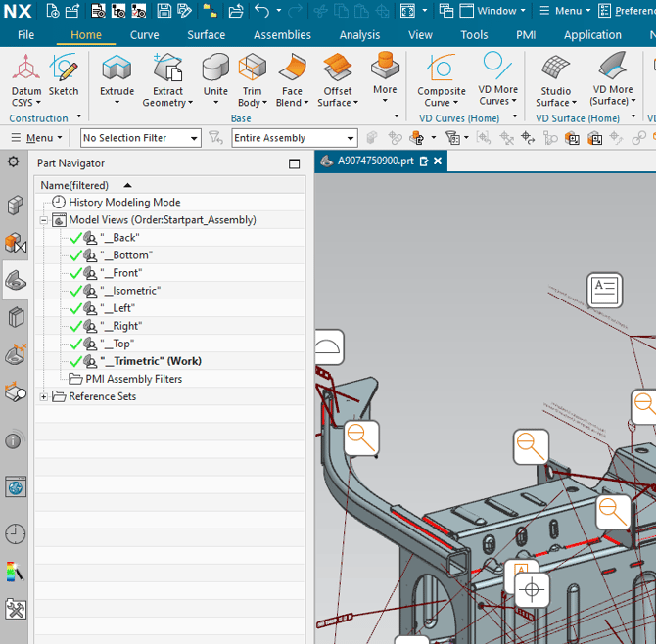Image resolution: width=656 pixels, height=644 pixels.
Task: Select the Extrude tool
Action: tap(117, 78)
